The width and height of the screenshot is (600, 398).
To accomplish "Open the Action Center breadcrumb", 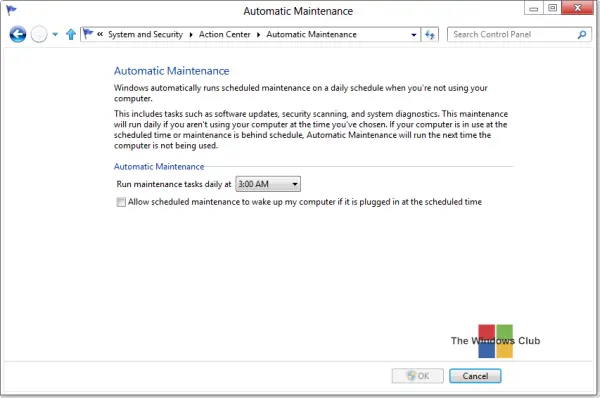I will [x=225, y=34].
